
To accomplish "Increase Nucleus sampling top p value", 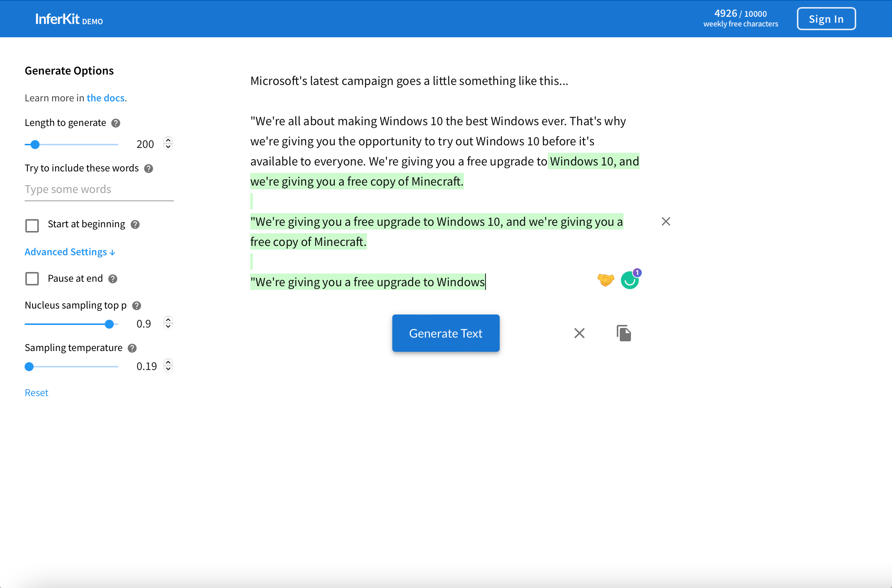I will point(168,320).
